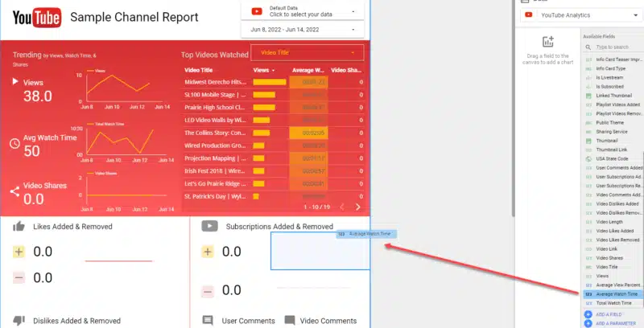
Task: Click the thumbs-down Dislikes icon
Action: pyautogui.click(x=19, y=321)
